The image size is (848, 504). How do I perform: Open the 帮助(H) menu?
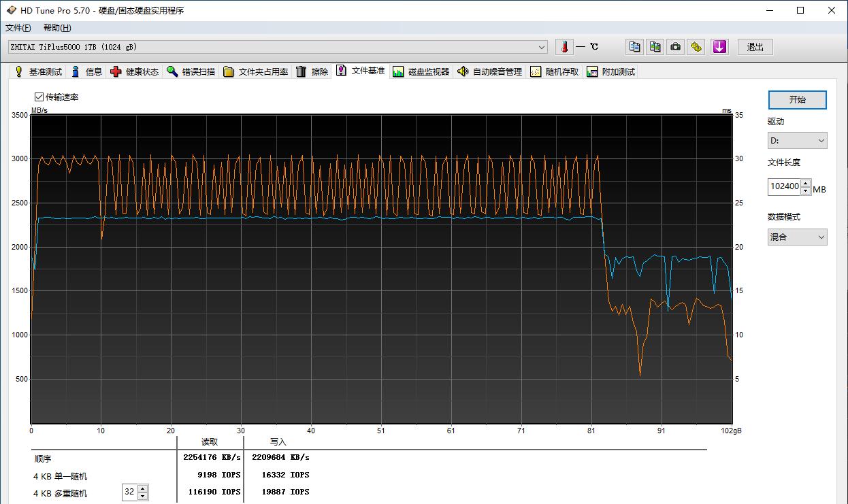(x=57, y=28)
